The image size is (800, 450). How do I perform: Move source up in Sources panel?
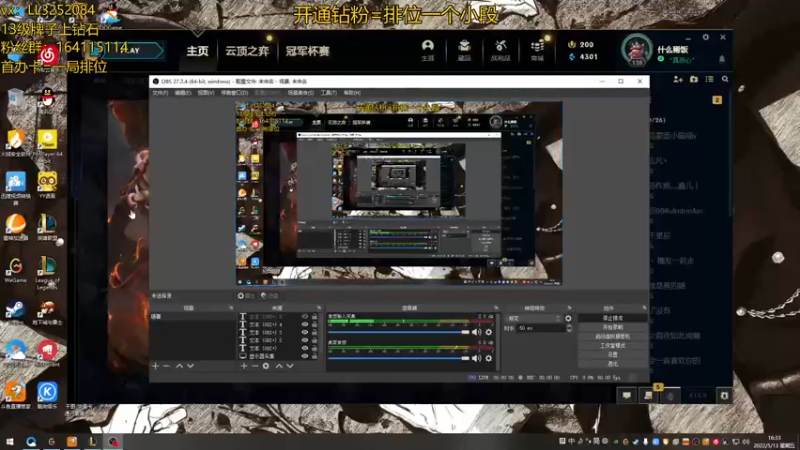279,366
